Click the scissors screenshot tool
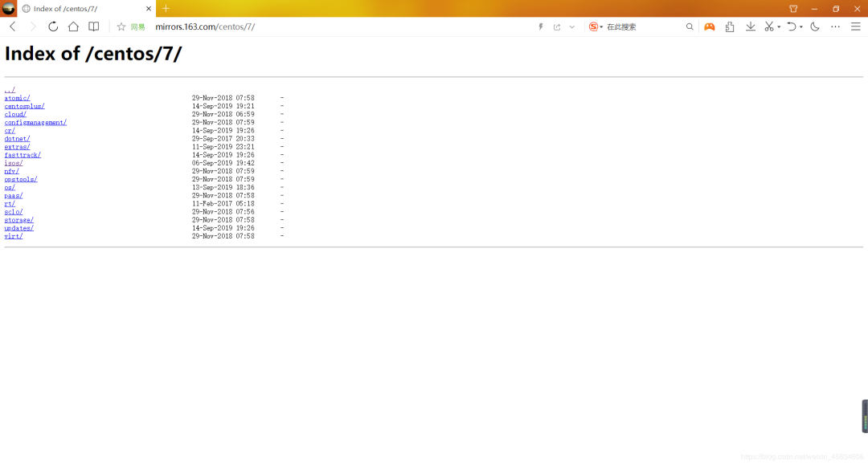The width and height of the screenshot is (868, 465). click(x=769, y=27)
